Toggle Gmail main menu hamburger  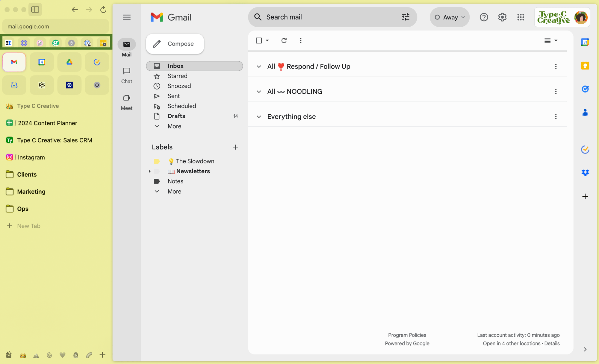(x=127, y=17)
